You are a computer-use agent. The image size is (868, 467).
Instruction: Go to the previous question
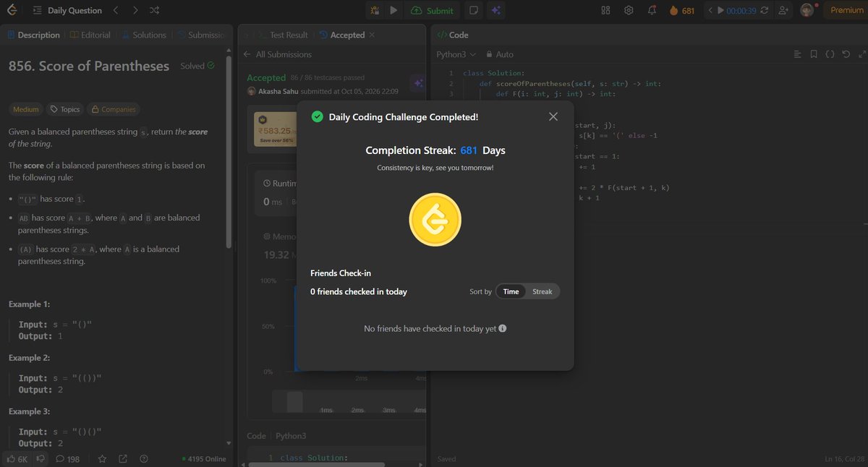116,11
